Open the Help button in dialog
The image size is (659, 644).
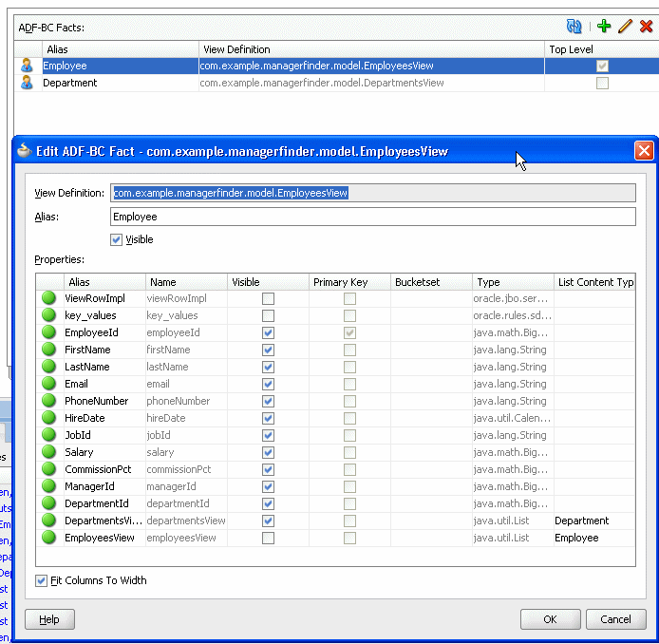coord(49,619)
